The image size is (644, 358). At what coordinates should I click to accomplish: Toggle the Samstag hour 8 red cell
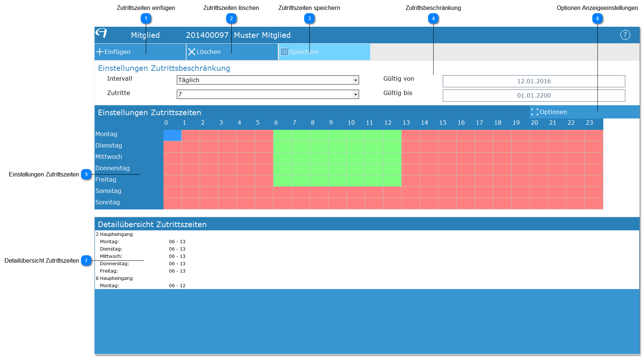click(x=319, y=192)
